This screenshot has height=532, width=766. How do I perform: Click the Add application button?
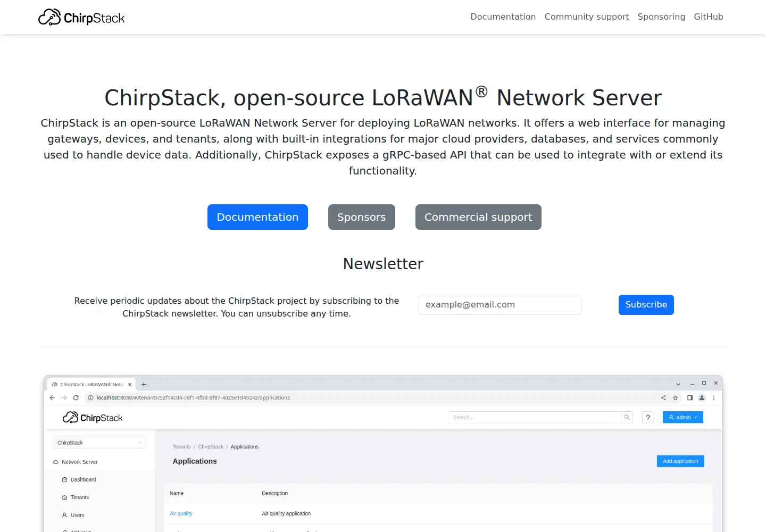pos(680,461)
